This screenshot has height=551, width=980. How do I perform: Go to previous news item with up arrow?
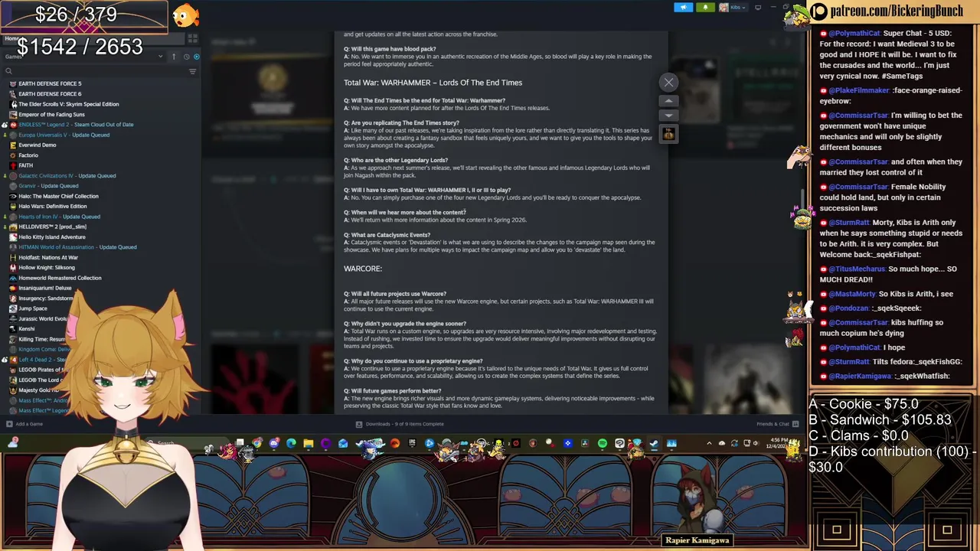click(x=668, y=101)
